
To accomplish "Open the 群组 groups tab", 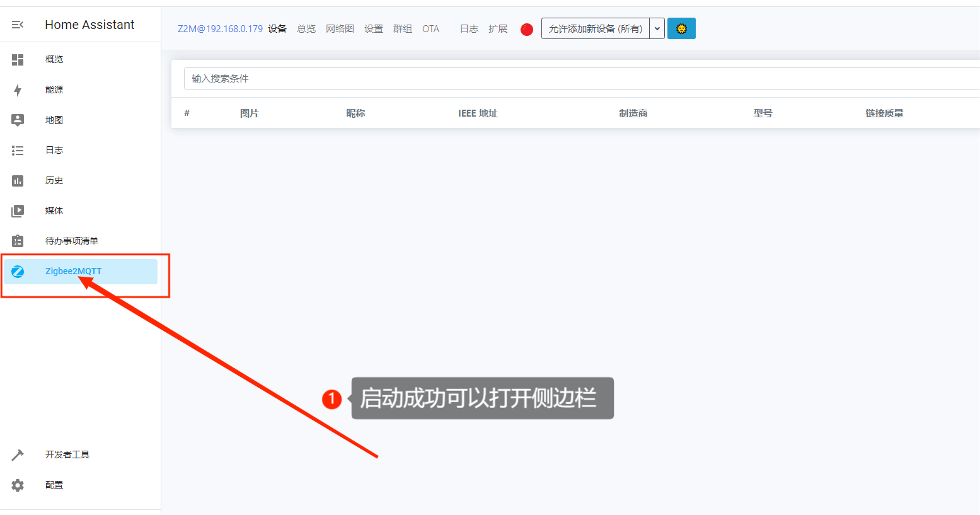I will [x=402, y=29].
